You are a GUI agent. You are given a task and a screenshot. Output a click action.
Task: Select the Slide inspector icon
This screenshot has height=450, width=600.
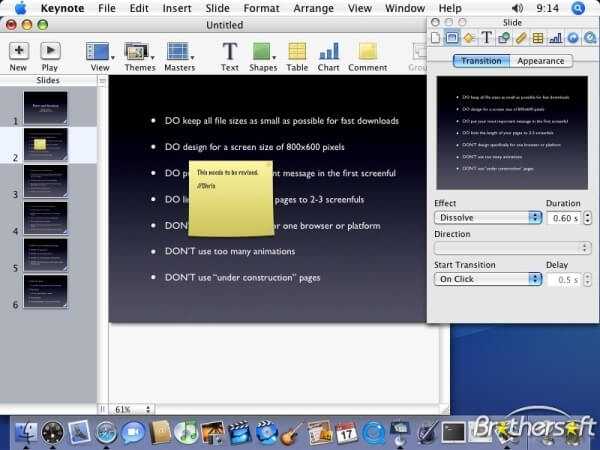(452, 38)
